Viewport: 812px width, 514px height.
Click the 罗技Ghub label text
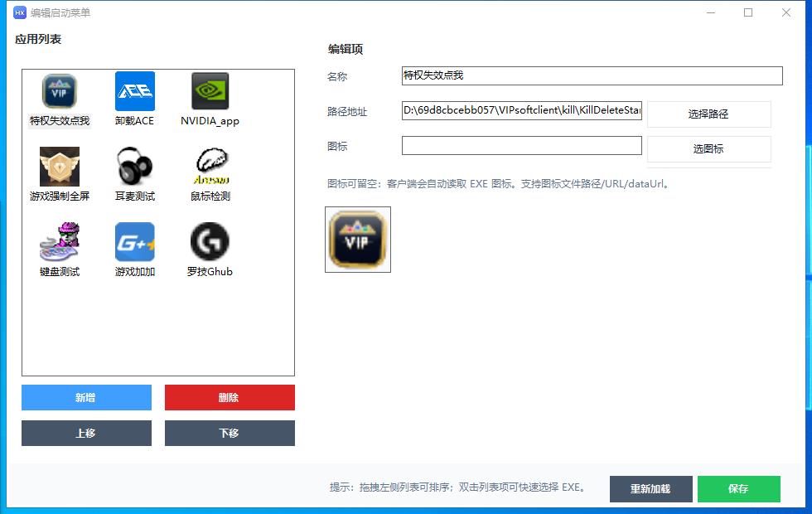point(210,272)
